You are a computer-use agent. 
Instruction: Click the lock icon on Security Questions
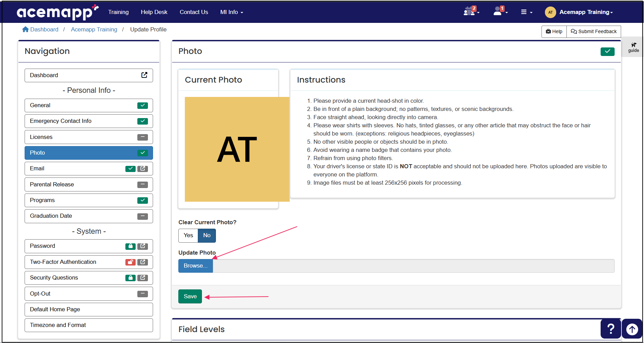coord(130,277)
